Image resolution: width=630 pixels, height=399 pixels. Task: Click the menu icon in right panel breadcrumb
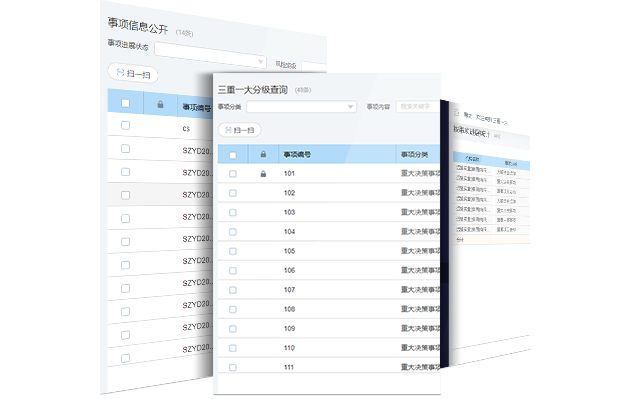456,113
